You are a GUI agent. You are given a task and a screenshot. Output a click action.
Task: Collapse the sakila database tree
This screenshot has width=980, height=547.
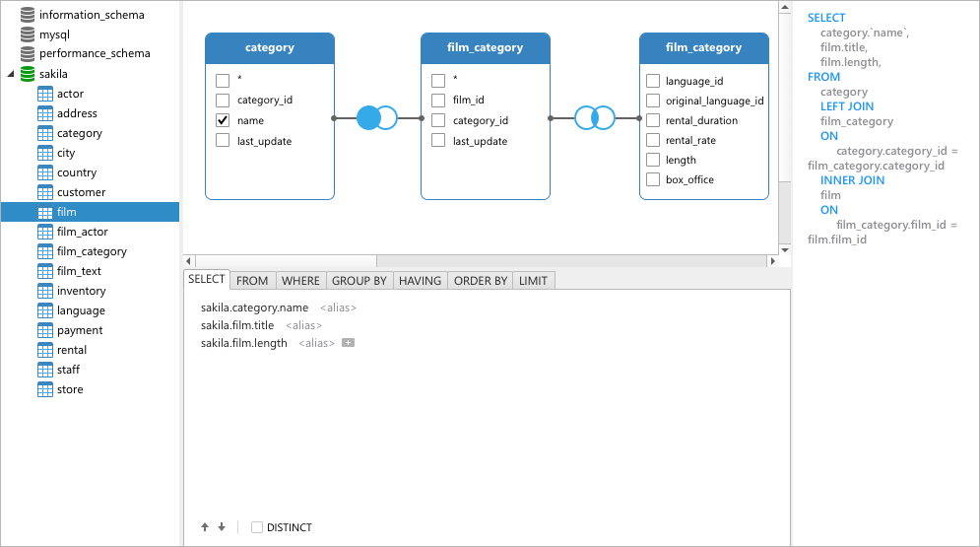pos(11,74)
